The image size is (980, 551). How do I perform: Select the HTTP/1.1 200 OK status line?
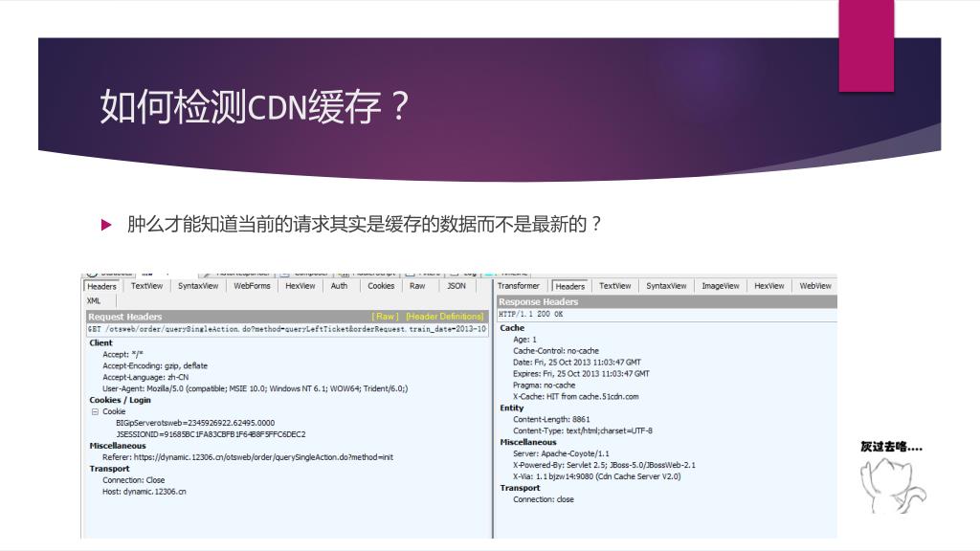667,314
